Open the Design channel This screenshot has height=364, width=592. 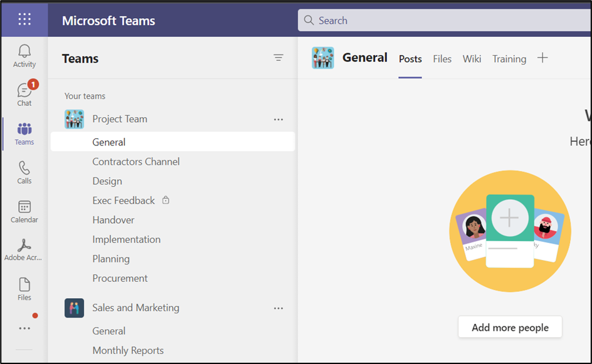[x=107, y=181]
